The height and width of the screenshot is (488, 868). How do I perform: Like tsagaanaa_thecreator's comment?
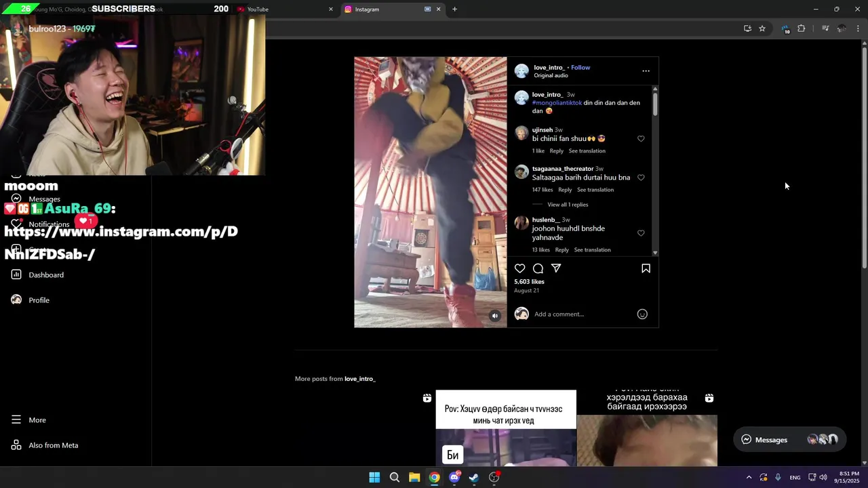(641, 178)
